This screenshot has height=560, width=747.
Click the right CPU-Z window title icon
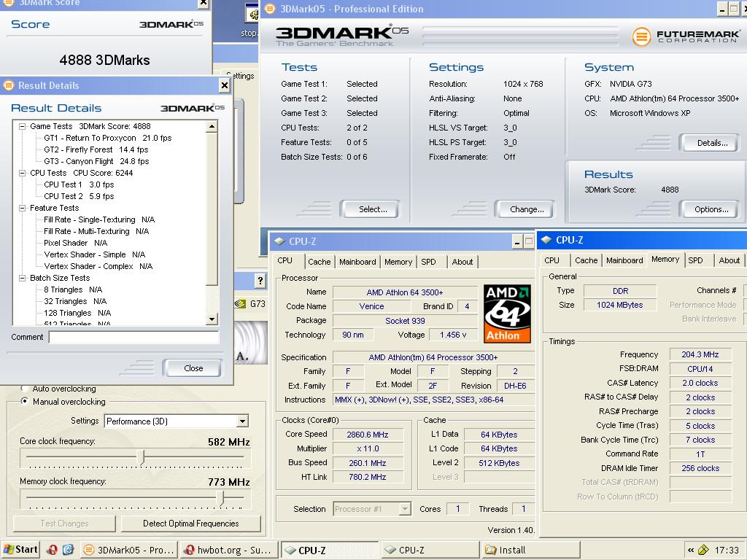(546, 240)
